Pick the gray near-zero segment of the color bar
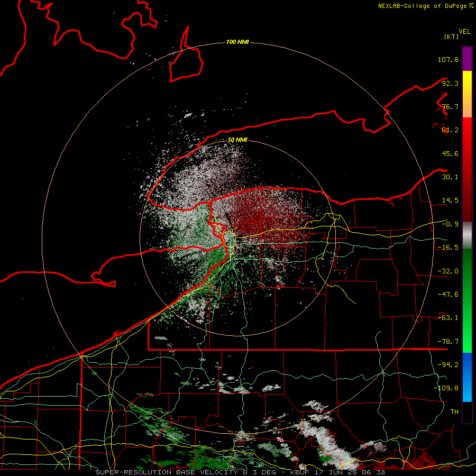Image resolution: width=476 pixels, height=476 pixels. (467, 235)
